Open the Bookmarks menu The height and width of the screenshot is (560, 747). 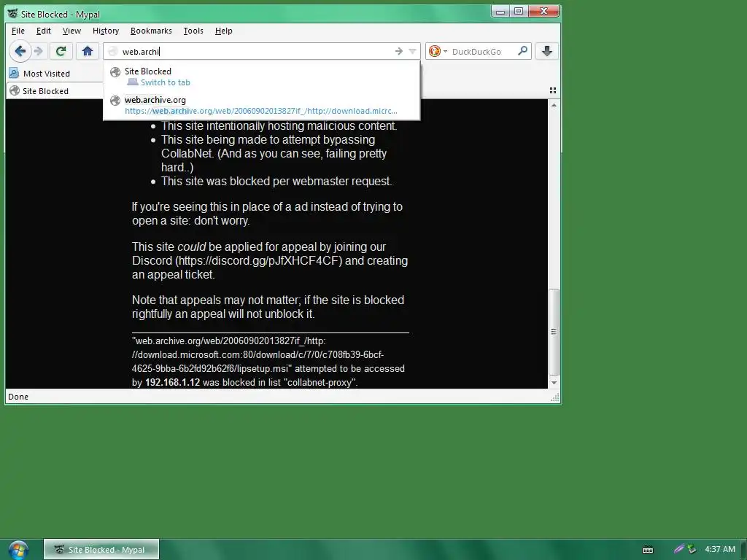(151, 31)
